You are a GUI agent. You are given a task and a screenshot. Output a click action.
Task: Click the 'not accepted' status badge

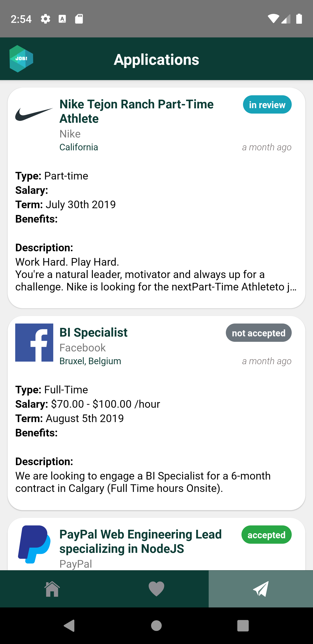(x=258, y=333)
